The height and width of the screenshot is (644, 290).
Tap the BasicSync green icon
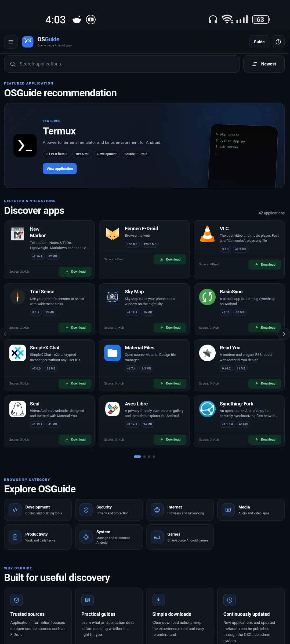click(207, 297)
